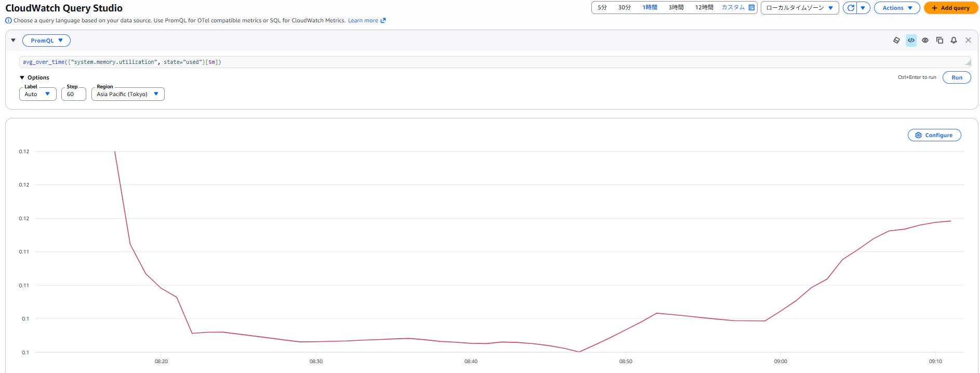This screenshot has height=373, width=980.
Task: Open the Learn more link
Action: [x=367, y=21]
